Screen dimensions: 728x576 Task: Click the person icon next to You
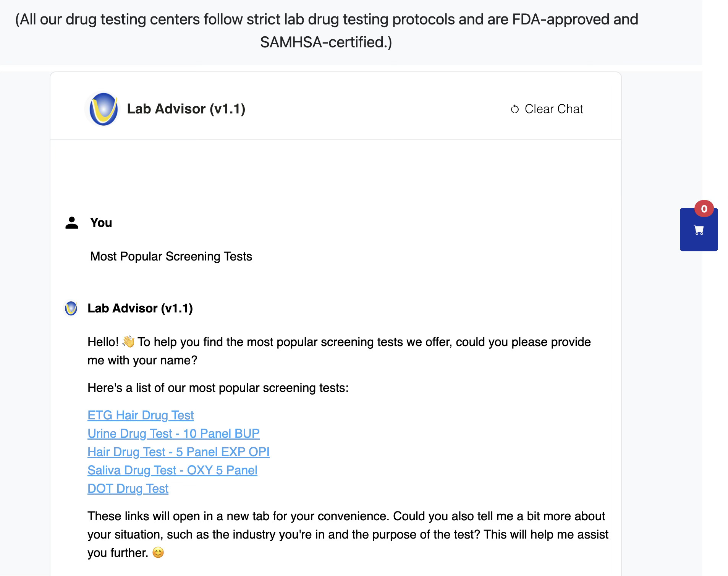[x=72, y=223]
